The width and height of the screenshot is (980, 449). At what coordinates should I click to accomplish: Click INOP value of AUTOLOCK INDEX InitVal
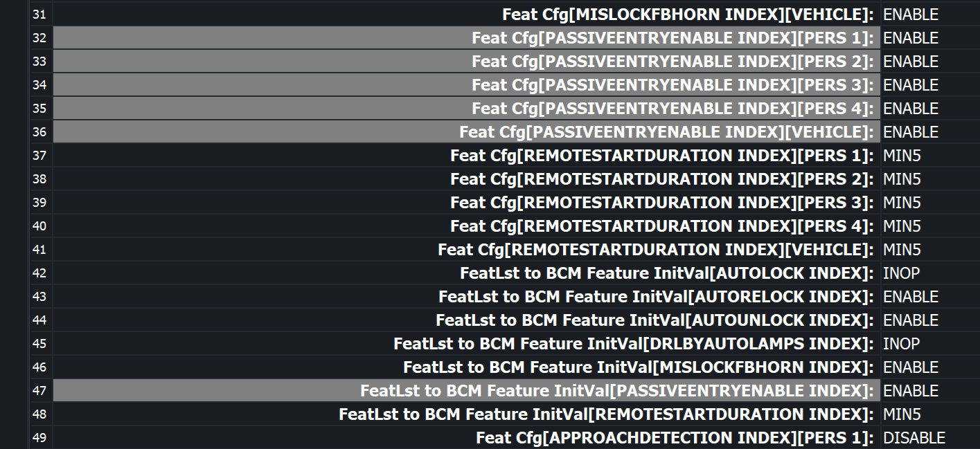tap(901, 273)
